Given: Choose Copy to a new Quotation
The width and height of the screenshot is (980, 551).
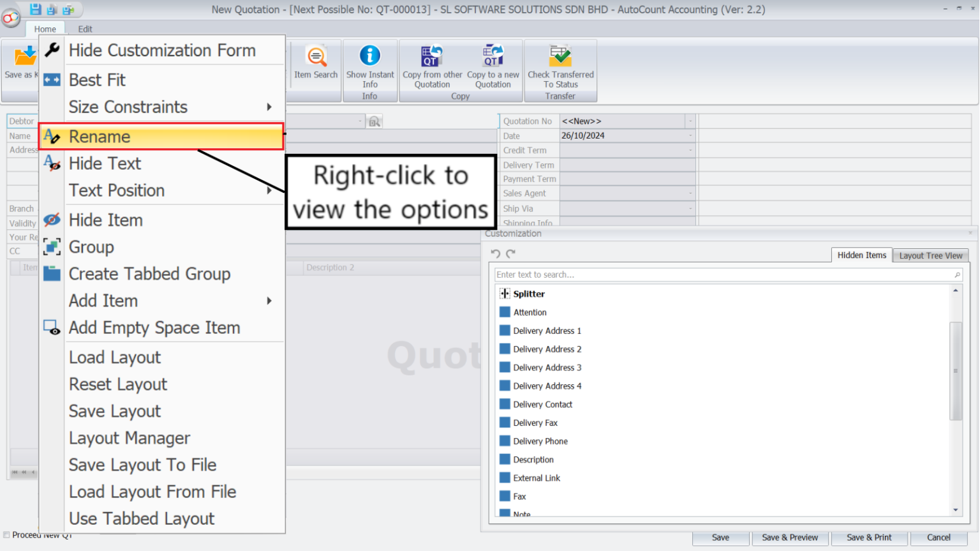Looking at the screenshot, I should point(493,66).
